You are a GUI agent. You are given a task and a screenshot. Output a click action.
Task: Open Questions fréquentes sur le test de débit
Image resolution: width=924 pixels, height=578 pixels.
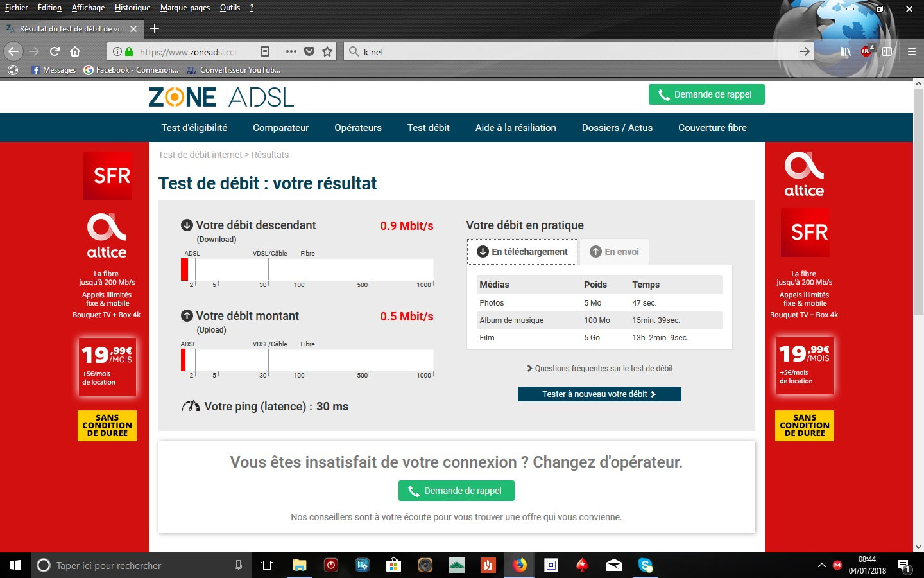click(x=604, y=369)
